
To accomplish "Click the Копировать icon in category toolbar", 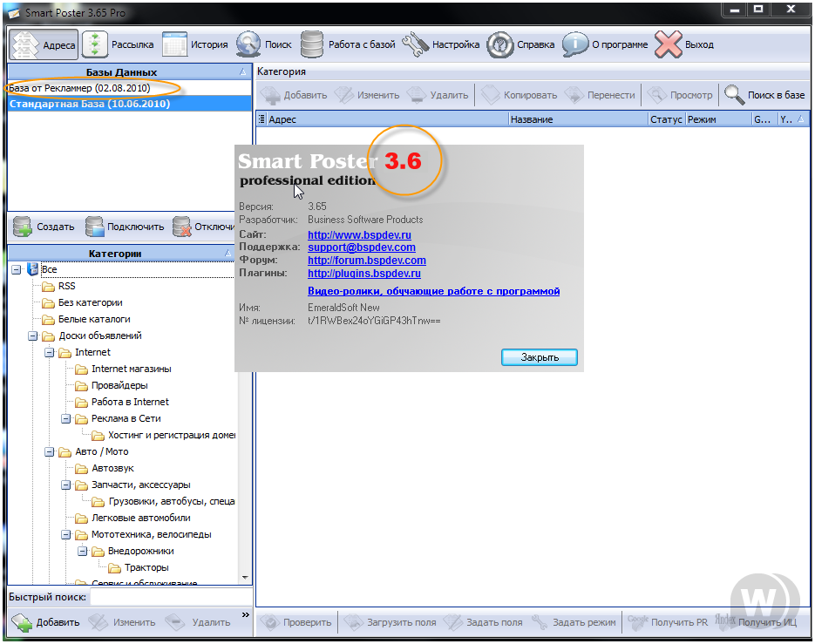I will tap(490, 95).
